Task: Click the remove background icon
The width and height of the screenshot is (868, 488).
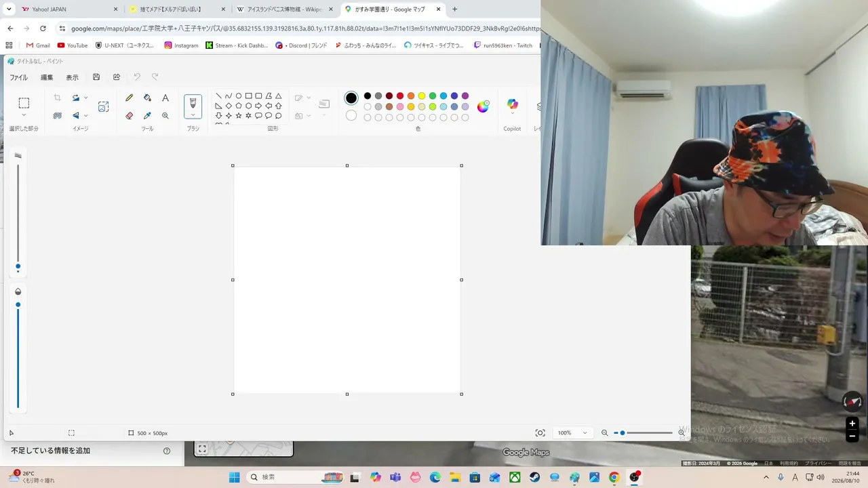Action: click(57, 116)
